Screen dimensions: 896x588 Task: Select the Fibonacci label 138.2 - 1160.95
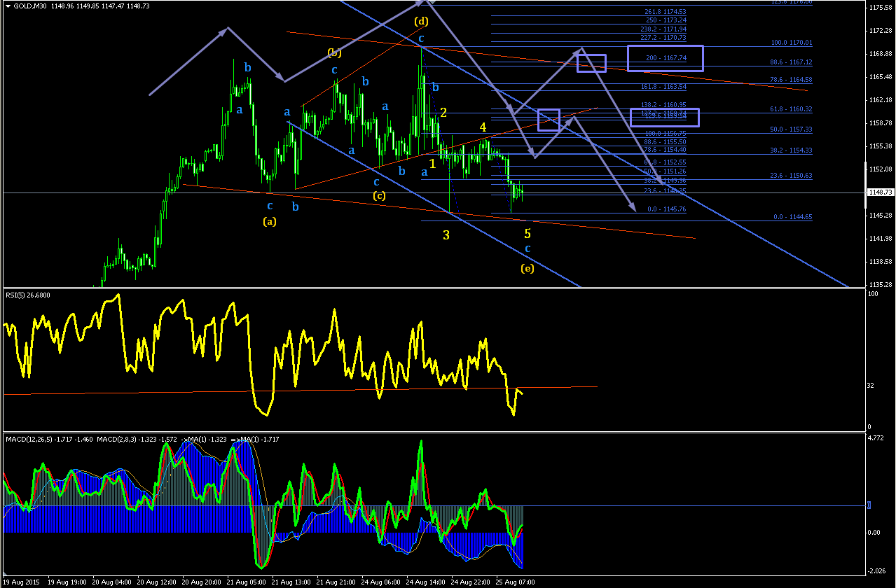point(664,104)
